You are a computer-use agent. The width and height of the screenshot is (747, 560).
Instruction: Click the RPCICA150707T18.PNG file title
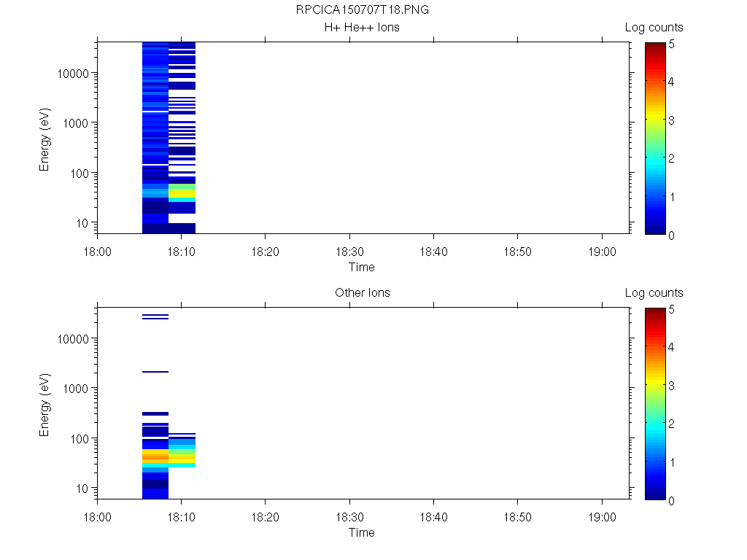(362, 9)
